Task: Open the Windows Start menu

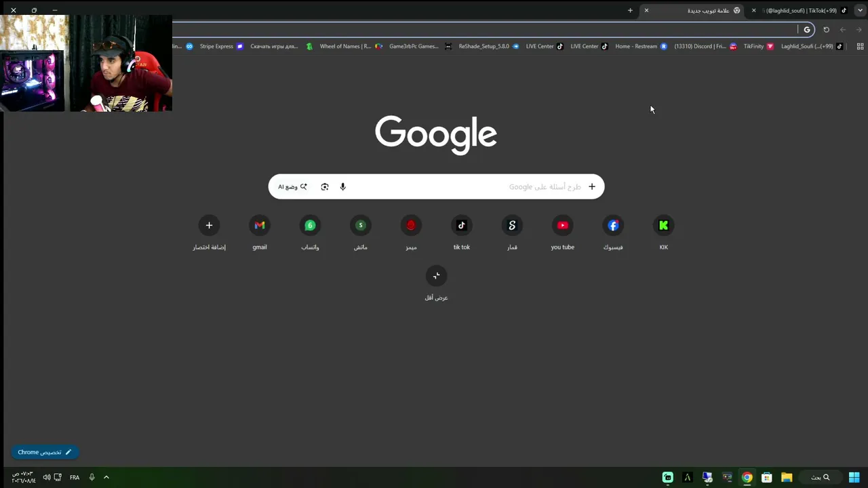Action: [854, 477]
